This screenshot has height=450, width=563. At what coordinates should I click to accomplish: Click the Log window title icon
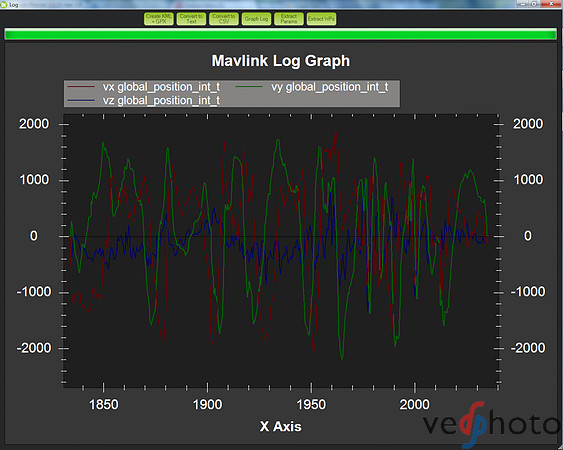point(4,5)
